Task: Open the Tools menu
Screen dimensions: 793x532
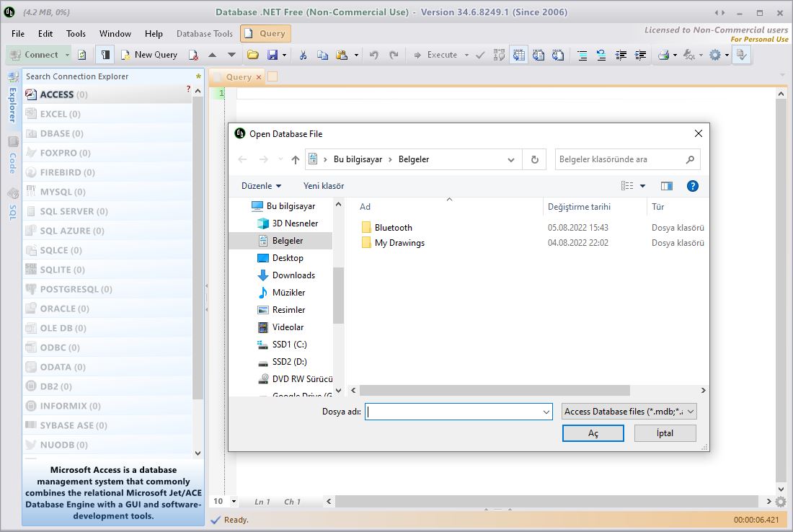Action: click(76, 34)
